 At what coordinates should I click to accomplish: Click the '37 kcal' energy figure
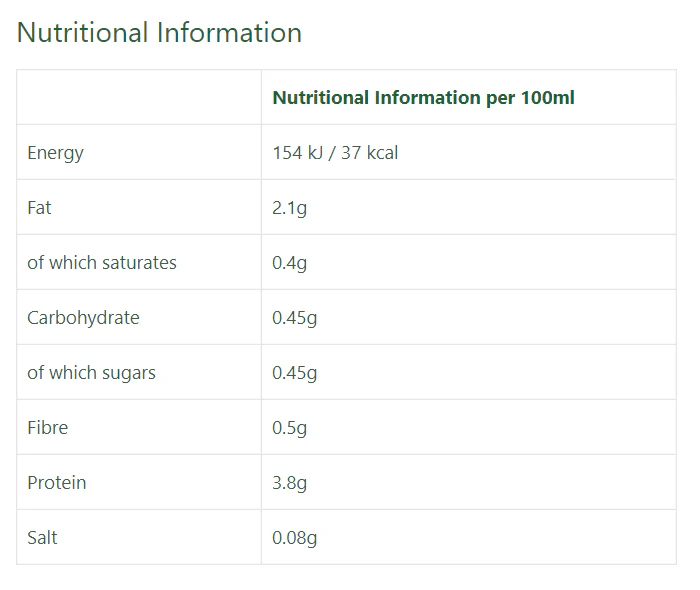tap(369, 153)
